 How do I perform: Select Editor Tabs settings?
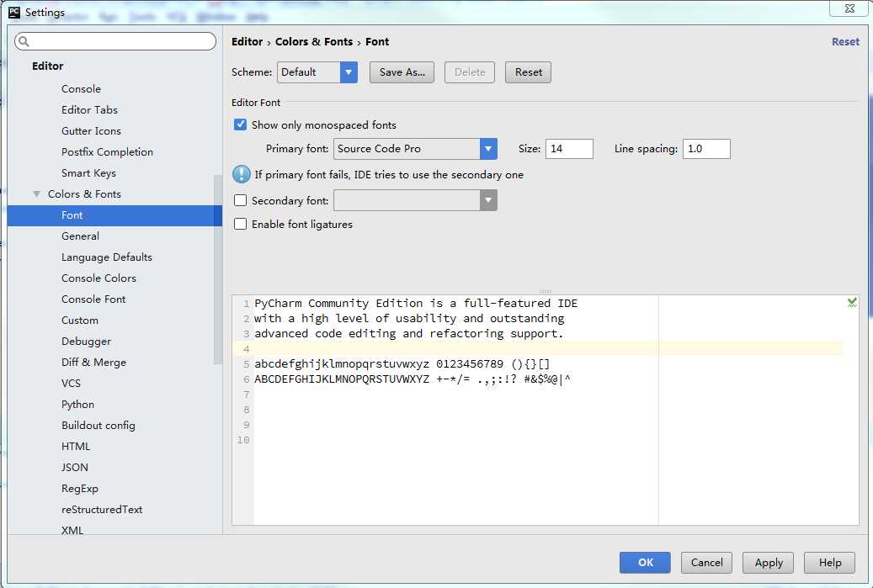coord(89,110)
